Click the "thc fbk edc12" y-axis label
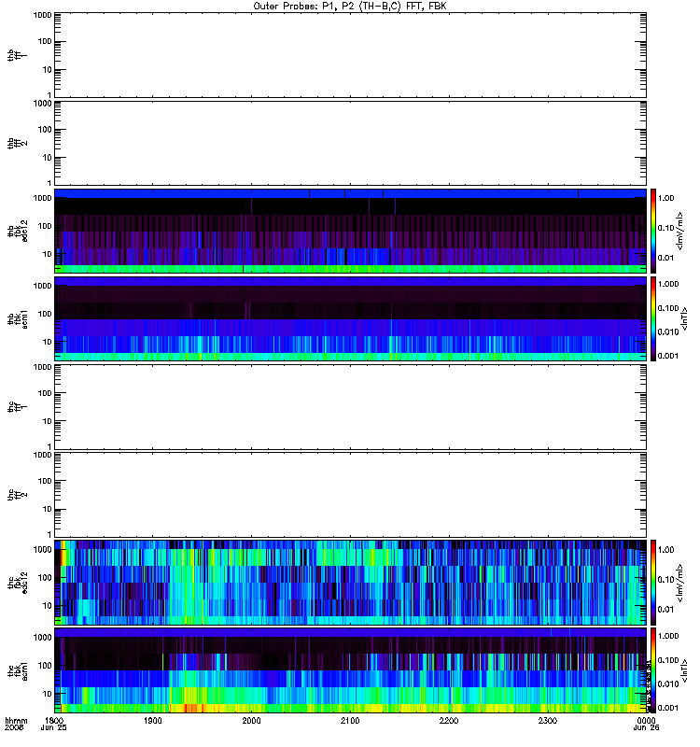The width and height of the screenshot is (700, 747). pos(17,582)
